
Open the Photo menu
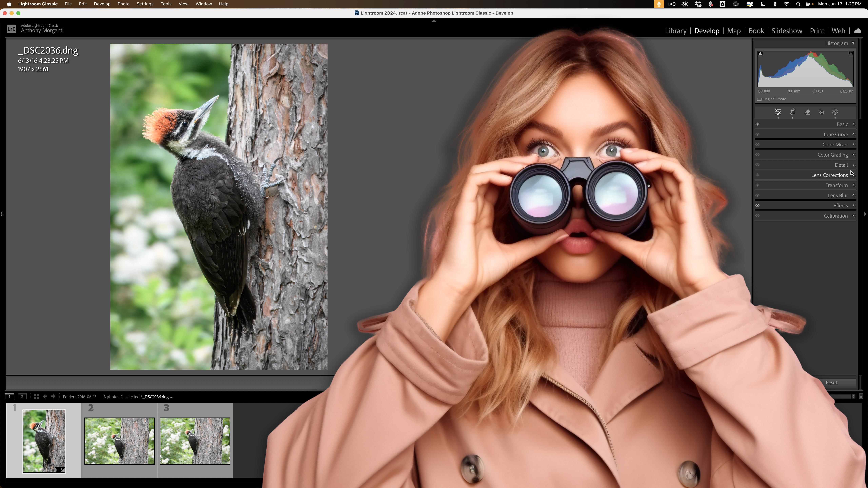[123, 4]
